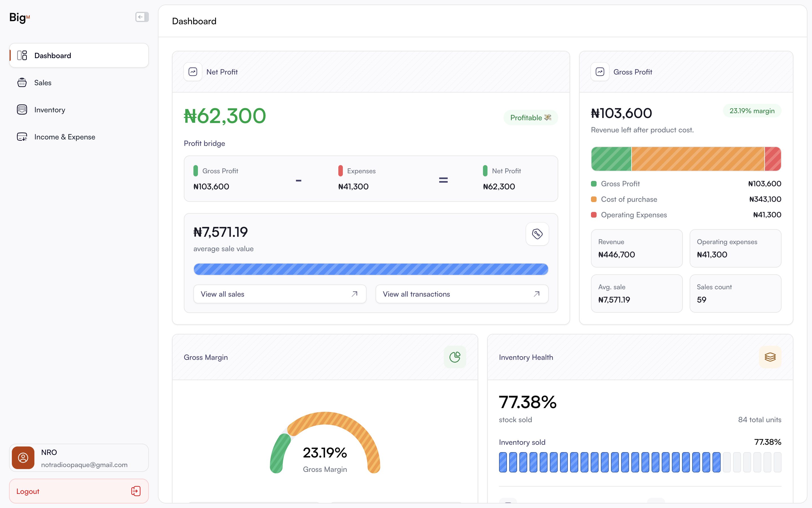
Task: Select the Revenue ₦446,700 card
Action: coord(637,248)
